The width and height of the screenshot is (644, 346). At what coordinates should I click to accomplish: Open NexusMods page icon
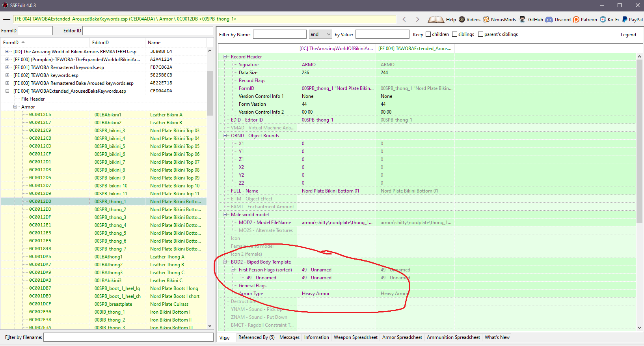(486, 19)
